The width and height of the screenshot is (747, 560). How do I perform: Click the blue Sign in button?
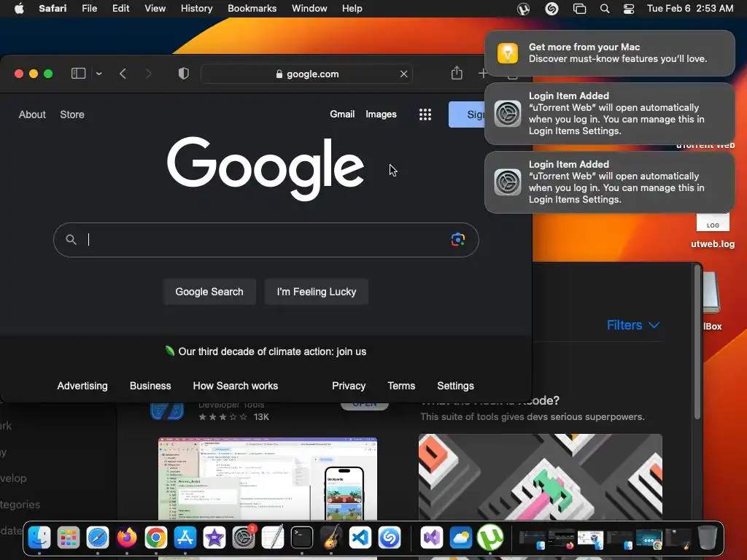(467, 114)
